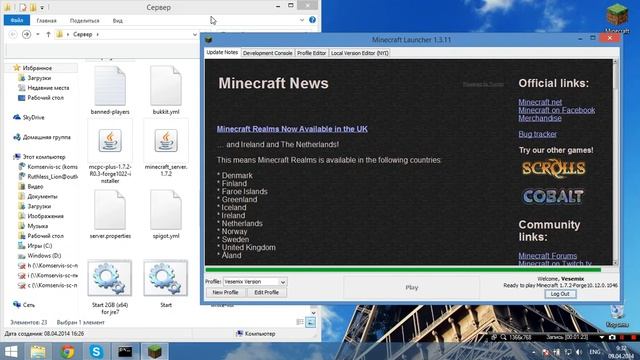640x360 pixels.
Task: Click the launcher green progress bar
Action: pos(403,270)
